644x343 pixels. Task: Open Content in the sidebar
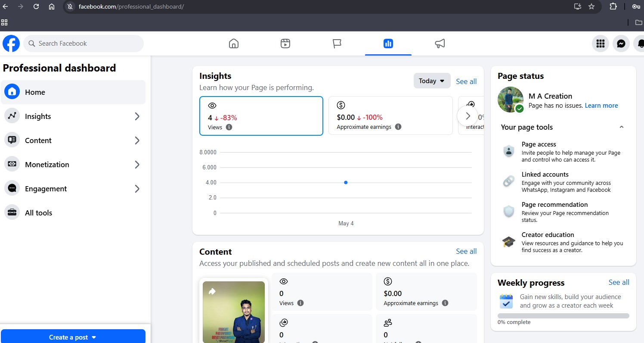tap(73, 140)
